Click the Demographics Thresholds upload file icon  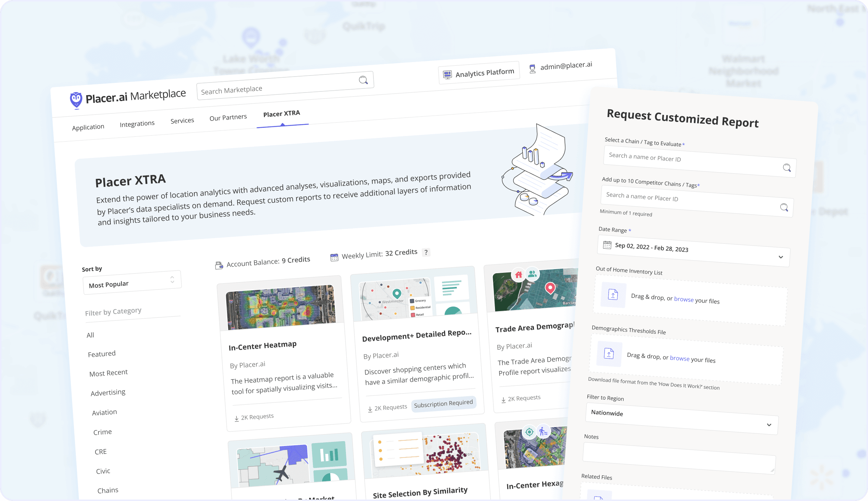[x=609, y=353]
